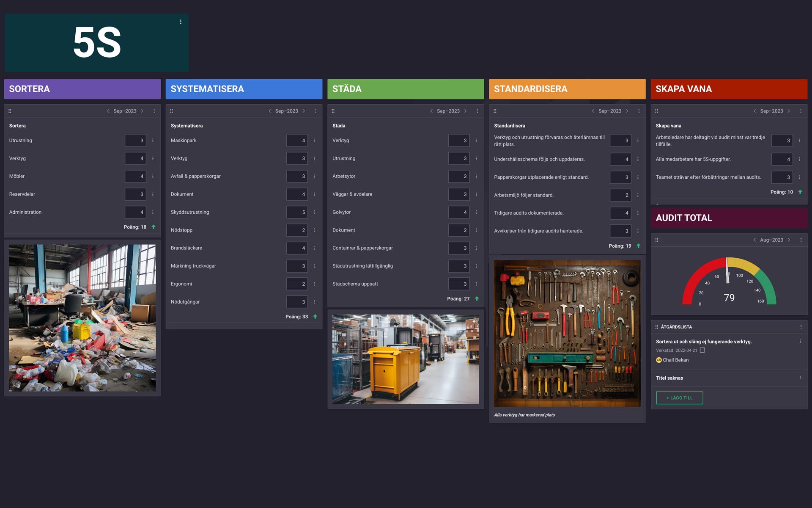
Task: Open the Audit Total panel options menu
Action: click(801, 240)
